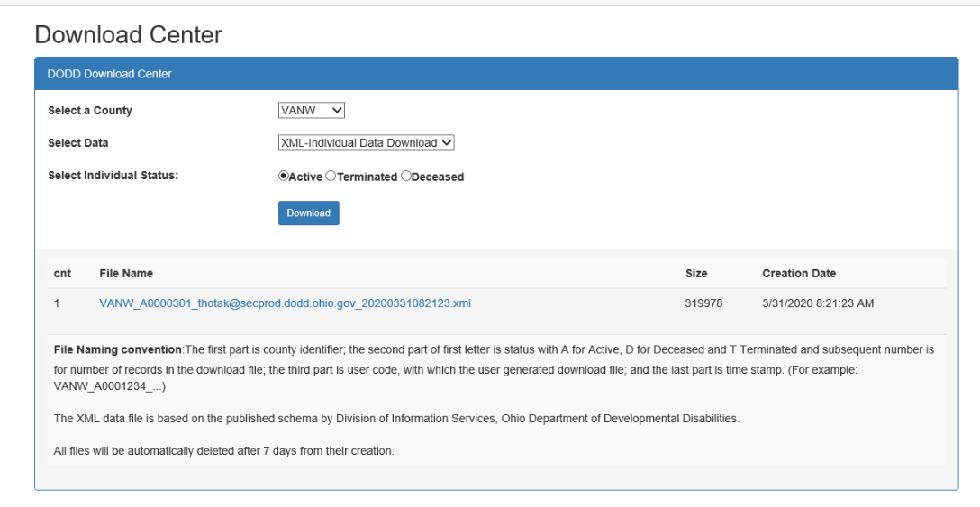Screen dimensions: 980x507
Task: Open the VANW_A0000301 XML file link
Action: coord(285,303)
